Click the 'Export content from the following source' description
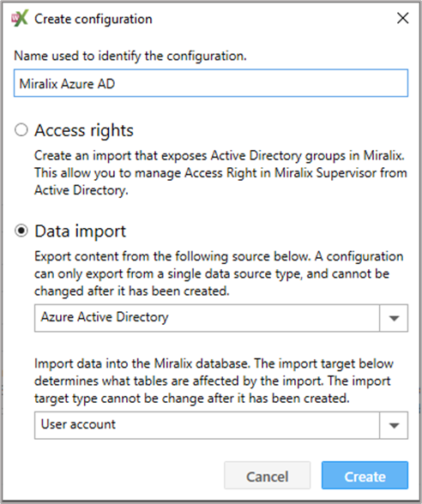The height and width of the screenshot is (504, 422). point(219,274)
